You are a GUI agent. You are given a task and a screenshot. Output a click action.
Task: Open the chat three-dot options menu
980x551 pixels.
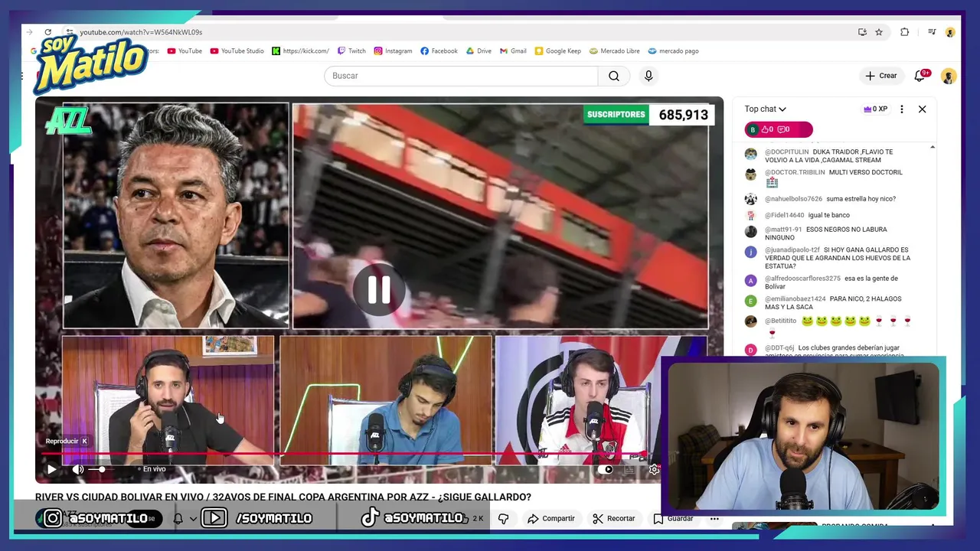(901, 109)
